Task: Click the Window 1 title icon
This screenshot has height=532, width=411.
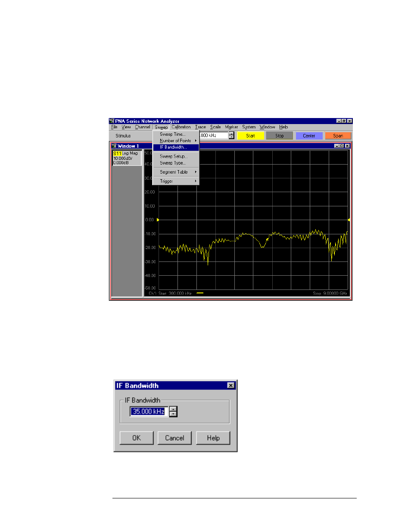Action: coord(114,146)
